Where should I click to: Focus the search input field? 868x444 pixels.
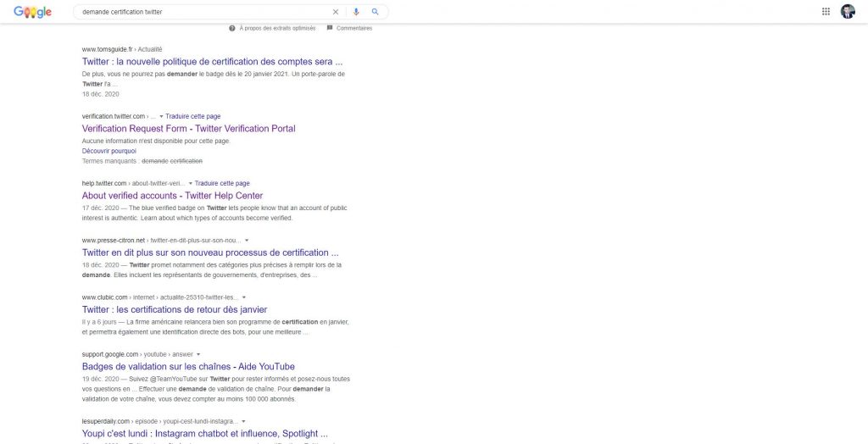tap(203, 12)
